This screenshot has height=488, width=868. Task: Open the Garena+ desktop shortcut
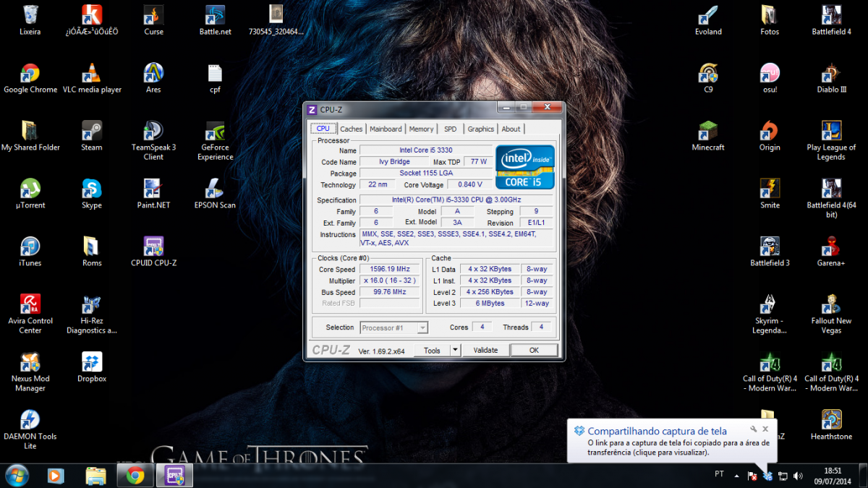click(x=831, y=251)
